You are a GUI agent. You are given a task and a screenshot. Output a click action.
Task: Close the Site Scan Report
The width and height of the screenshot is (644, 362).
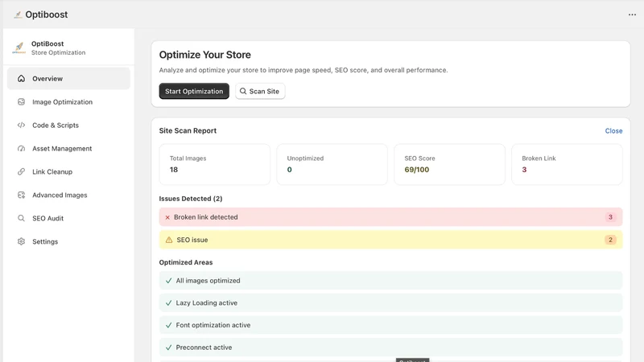tap(613, 131)
